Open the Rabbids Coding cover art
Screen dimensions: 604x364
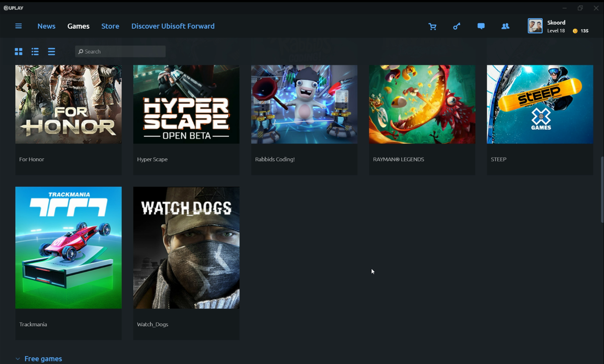click(x=305, y=104)
